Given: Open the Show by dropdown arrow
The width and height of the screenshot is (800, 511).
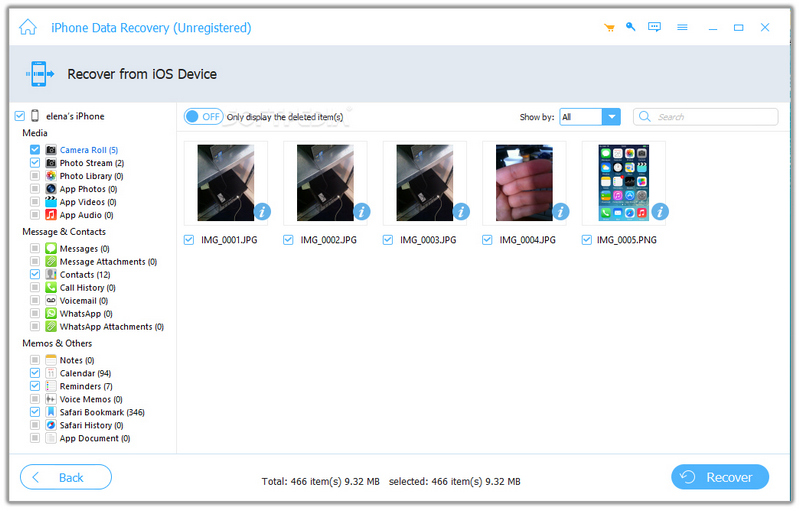Looking at the screenshot, I should point(611,117).
